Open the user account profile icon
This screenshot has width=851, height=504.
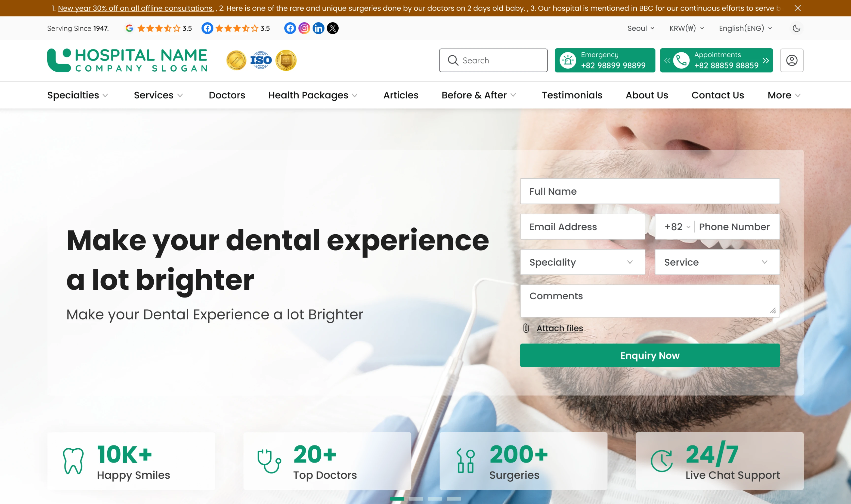pyautogui.click(x=792, y=60)
